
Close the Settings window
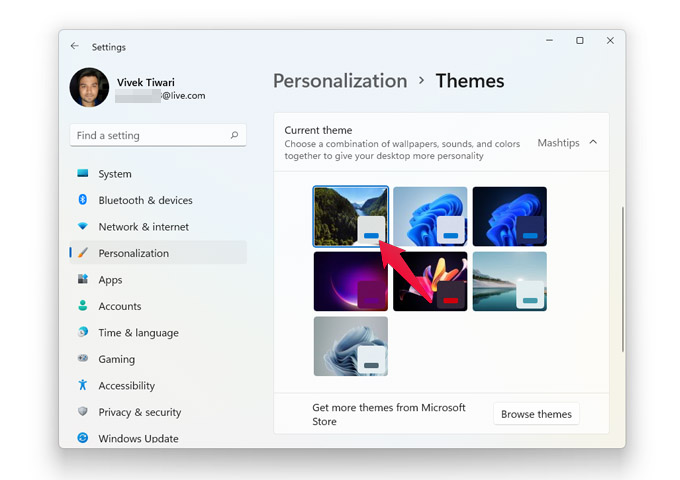[610, 40]
